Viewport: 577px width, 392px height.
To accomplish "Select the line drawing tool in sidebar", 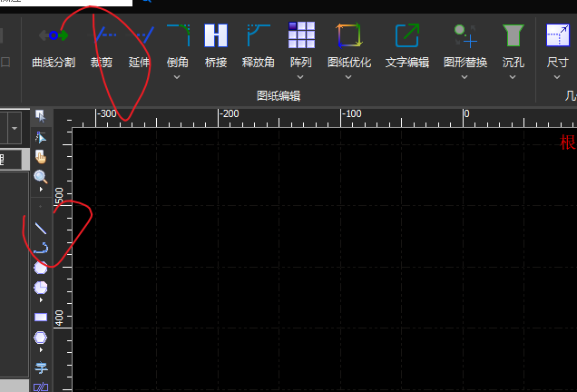I will tap(41, 228).
